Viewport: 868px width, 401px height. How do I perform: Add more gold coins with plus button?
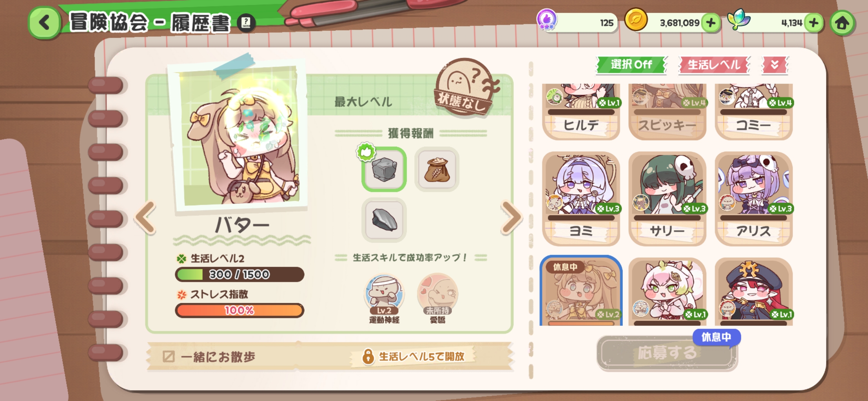(711, 23)
